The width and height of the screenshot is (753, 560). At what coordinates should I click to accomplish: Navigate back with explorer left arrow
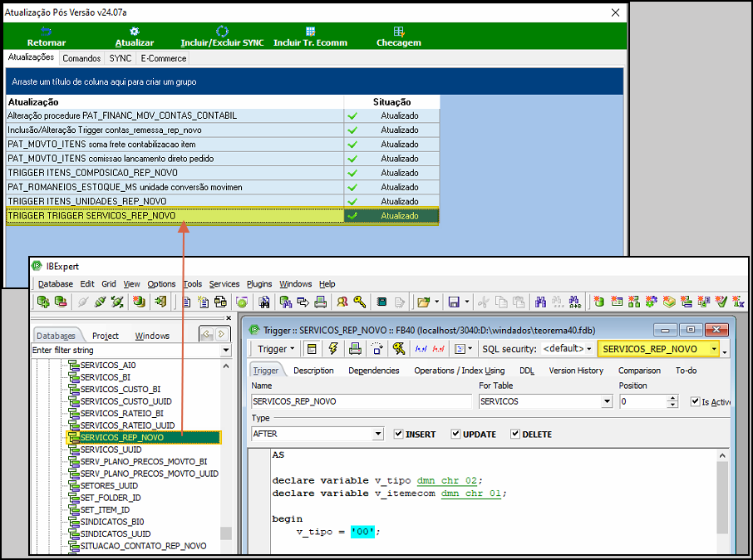coord(207,334)
